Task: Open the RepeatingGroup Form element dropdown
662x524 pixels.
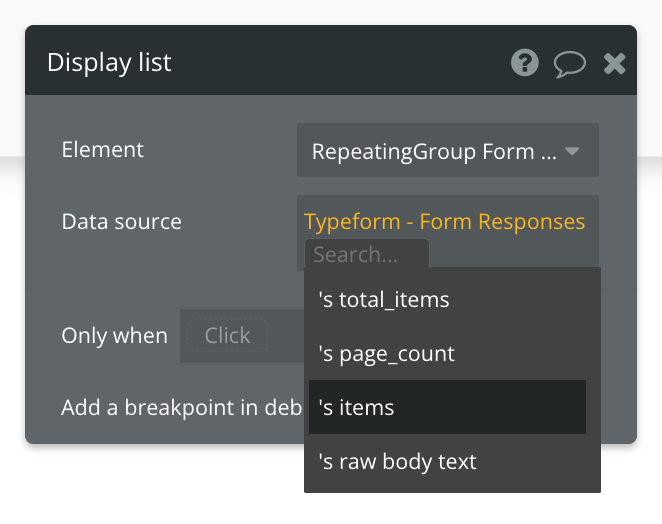Action: [435, 151]
